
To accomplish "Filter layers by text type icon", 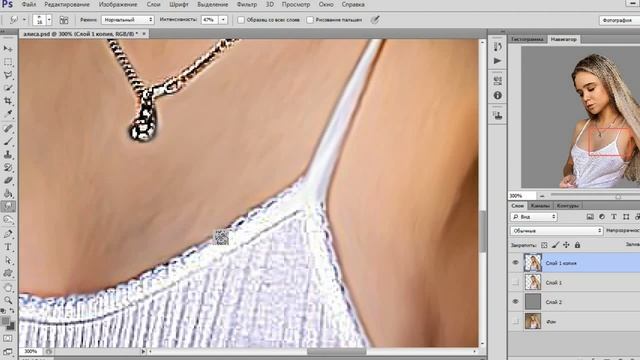I will click(613, 217).
